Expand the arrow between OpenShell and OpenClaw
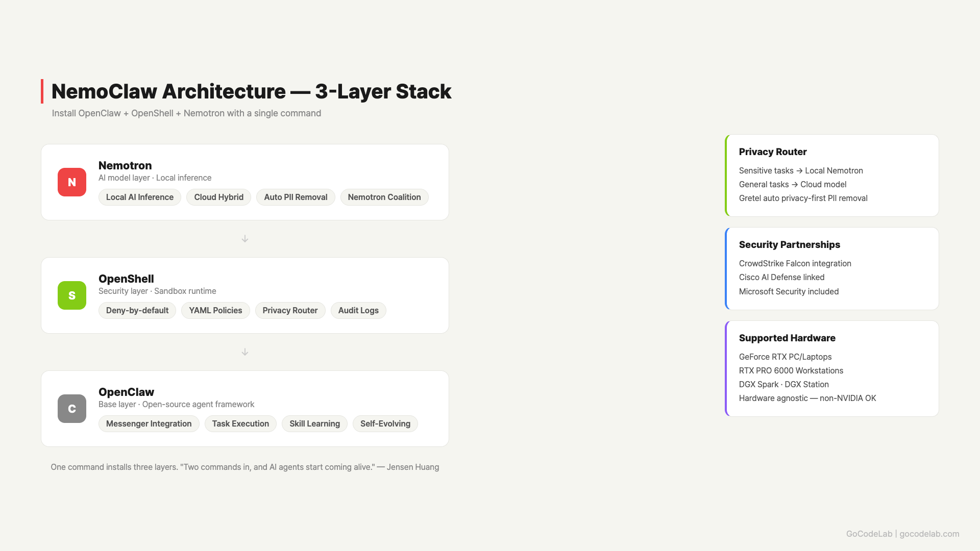980x551 pixels. tap(245, 352)
